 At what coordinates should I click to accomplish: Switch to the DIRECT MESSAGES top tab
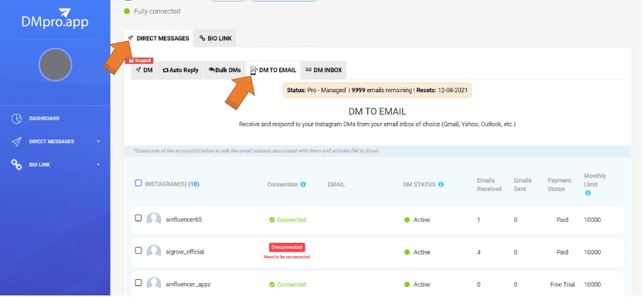(x=158, y=38)
